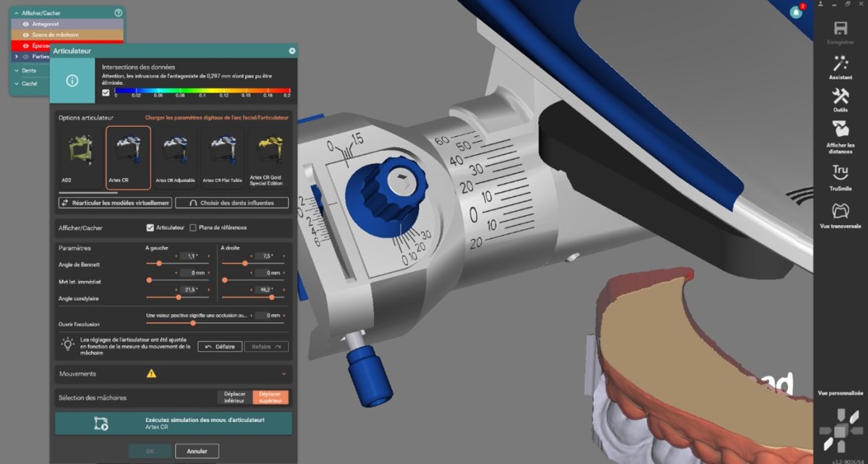This screenshot has width=868, height=464.
Task: Open the Assistant wizard tool
Action: click(x=841, y=64)
